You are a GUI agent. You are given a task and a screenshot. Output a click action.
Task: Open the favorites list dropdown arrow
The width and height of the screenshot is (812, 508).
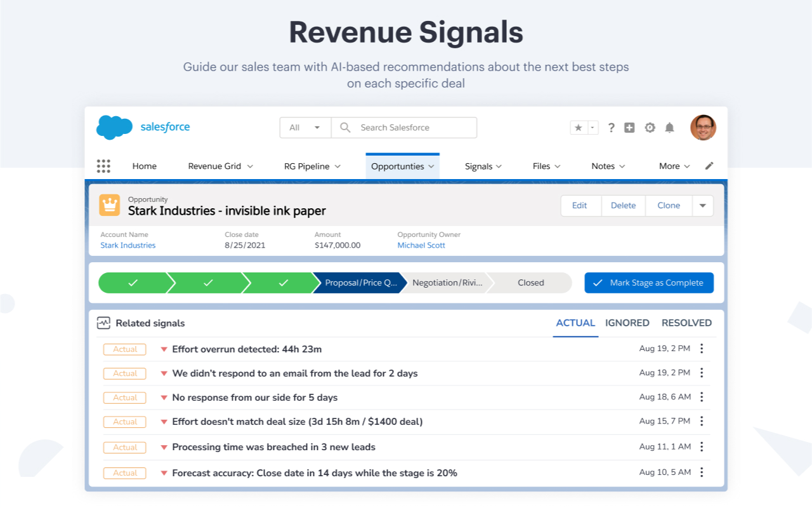593,128
